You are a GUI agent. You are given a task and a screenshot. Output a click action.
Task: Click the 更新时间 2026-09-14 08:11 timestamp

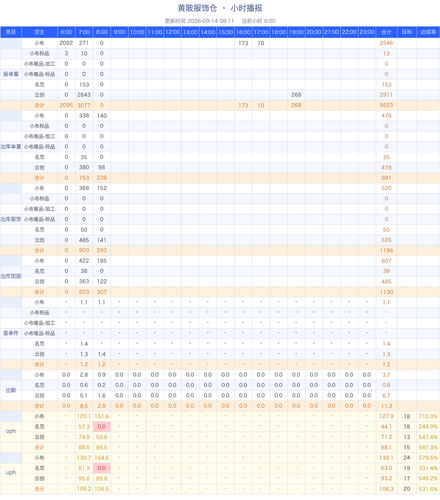tap(199, 21)
